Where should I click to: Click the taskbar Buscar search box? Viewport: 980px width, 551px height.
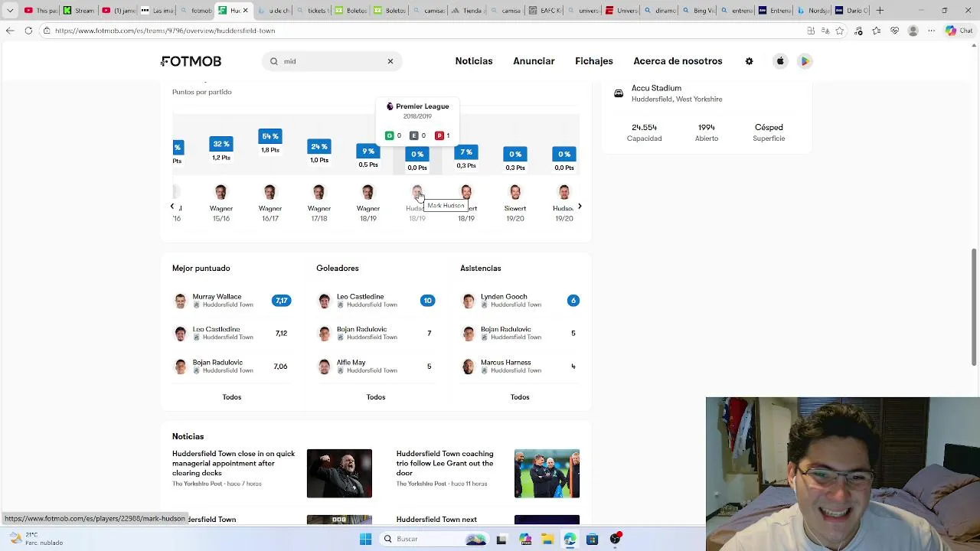click(x=434, y=539)
